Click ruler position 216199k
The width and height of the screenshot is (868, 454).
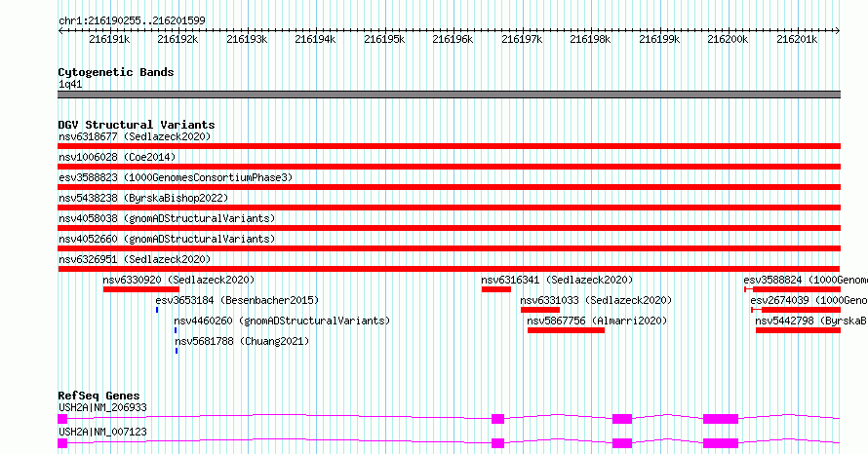[659, 39]
